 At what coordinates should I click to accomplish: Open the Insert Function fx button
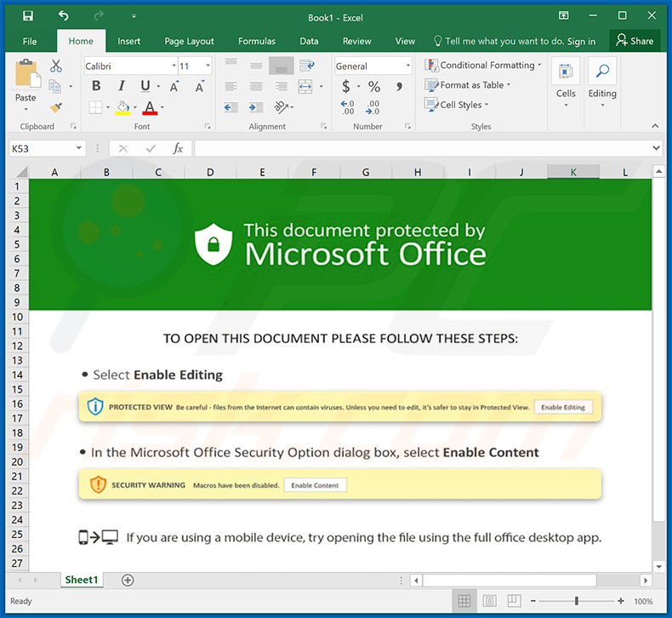[x=178, y=149]
